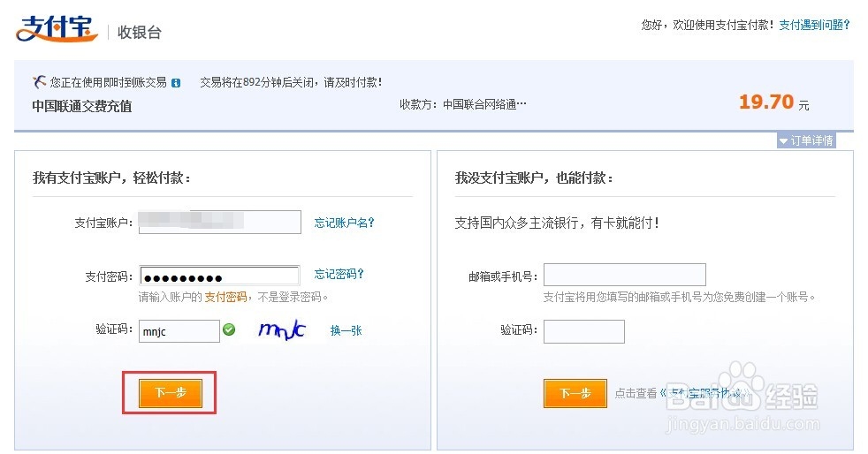Focus the 支付宝账户 account field

(x=219, y=223)
